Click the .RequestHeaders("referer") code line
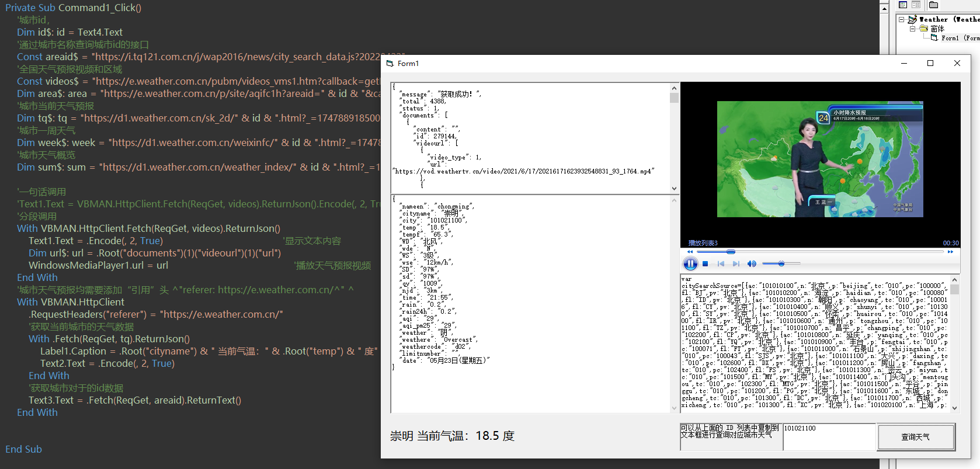980x469 pixels. pyautogui.click(x=156, y=314)
